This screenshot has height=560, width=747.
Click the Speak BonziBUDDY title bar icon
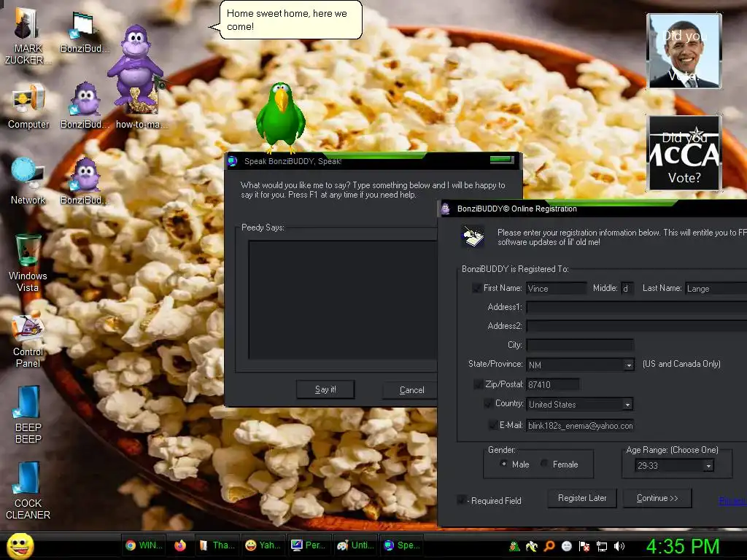click(233, 161)
